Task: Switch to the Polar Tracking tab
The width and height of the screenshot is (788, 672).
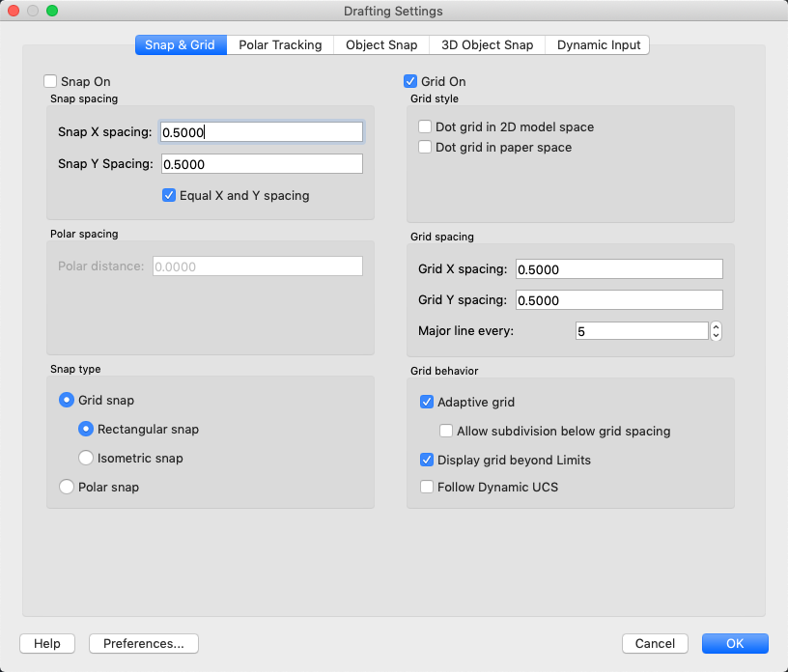Action: pyautogui.click(x=279, y=44)
